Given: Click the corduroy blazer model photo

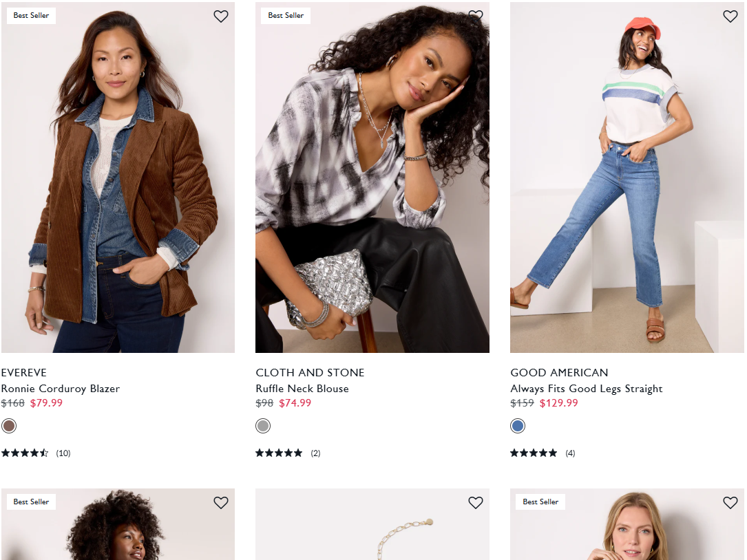Looking at the screenshot, I should (x=118, y=177).
